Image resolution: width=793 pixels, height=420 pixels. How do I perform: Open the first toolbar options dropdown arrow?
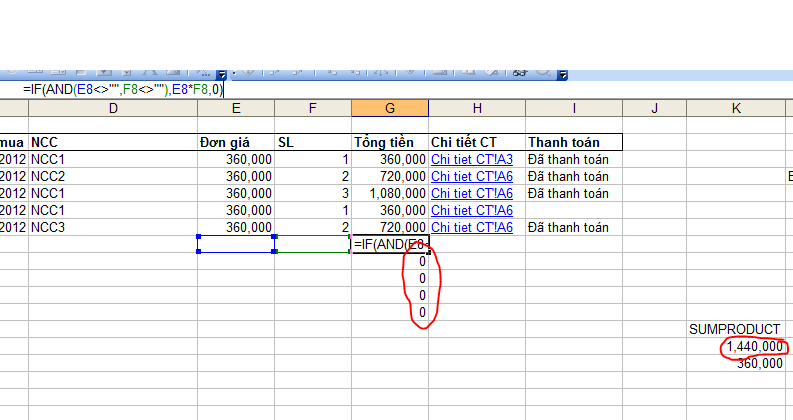(222, 75)
